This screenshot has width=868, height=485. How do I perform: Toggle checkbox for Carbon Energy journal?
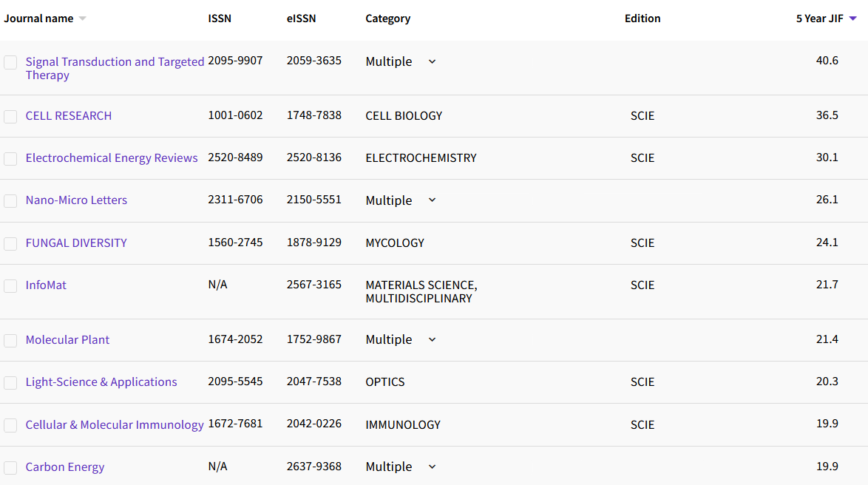pos(10,468)
